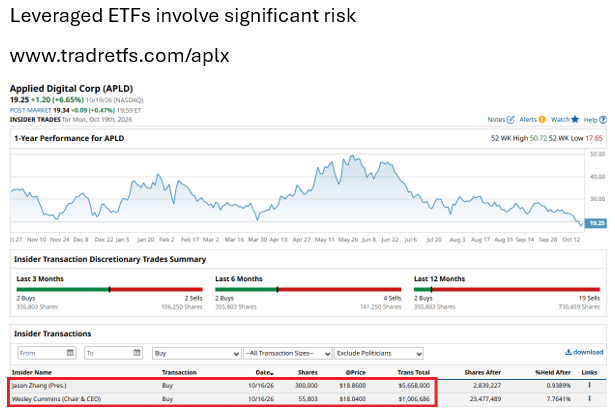The width and height of the screenshot is (615, 413).
Task: Click the Notes link
Action: (x=496, y=120)
